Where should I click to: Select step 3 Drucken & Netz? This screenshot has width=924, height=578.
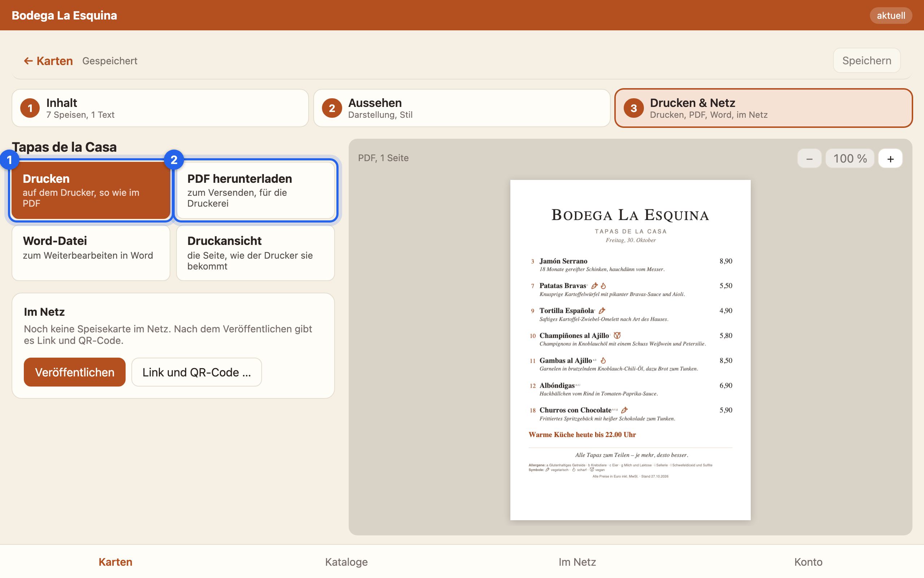tap(763, 108)
